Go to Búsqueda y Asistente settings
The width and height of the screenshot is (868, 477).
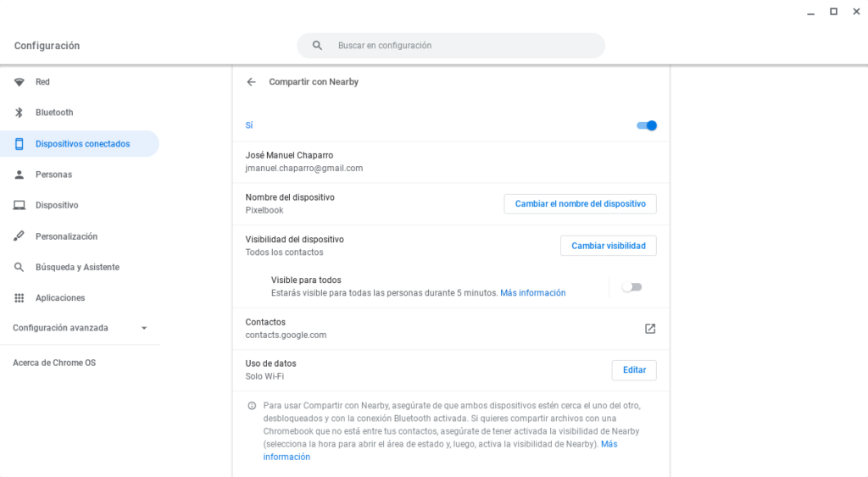77,268
